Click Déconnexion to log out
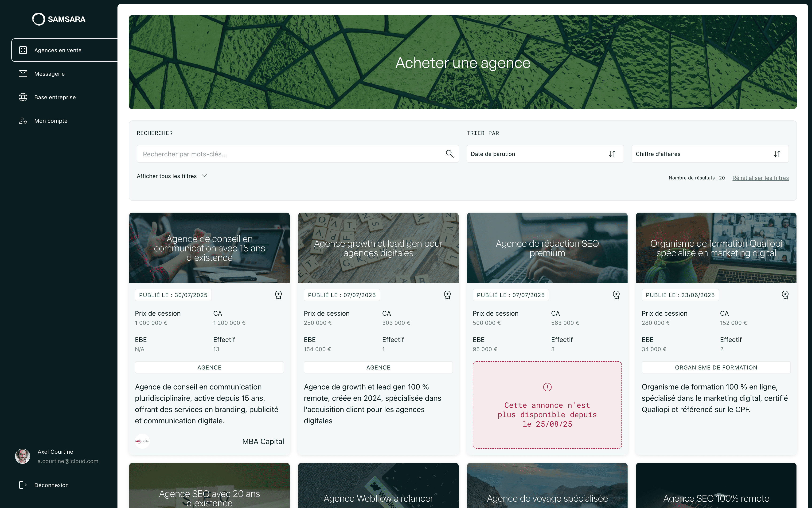The width and height of the screenshot is (812, 508). tap(51, 485)
